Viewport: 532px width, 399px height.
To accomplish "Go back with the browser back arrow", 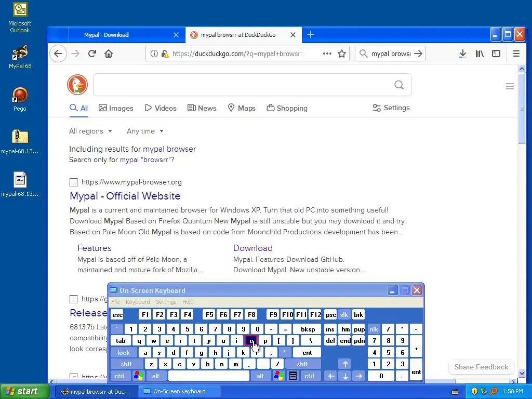I will [58, 54].
